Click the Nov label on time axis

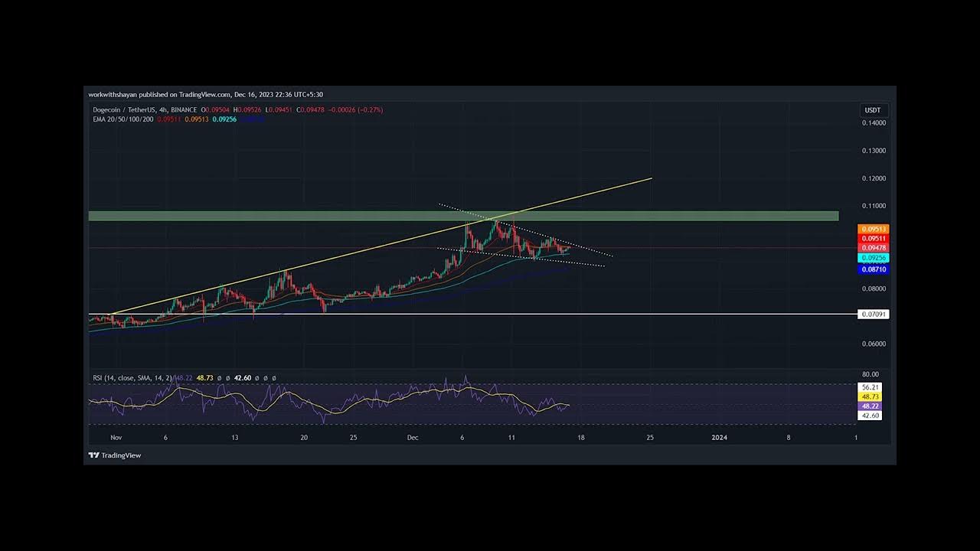point(116,438)
